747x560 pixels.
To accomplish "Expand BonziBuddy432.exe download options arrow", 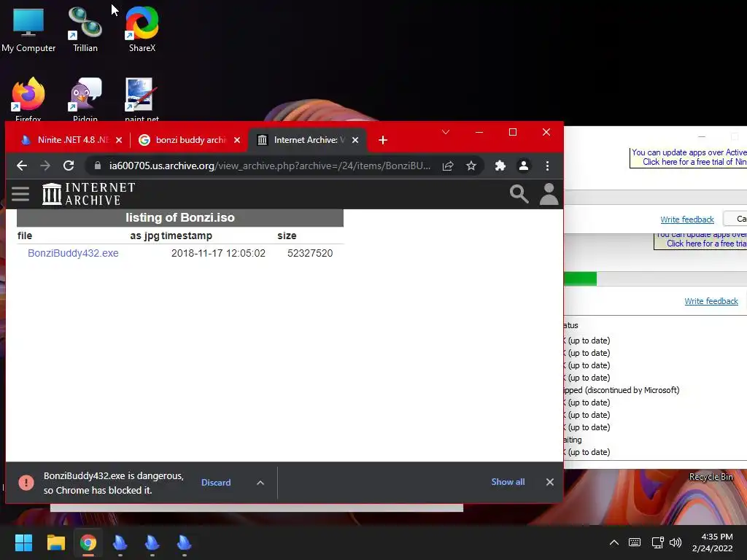I will [x=260, y=483].
